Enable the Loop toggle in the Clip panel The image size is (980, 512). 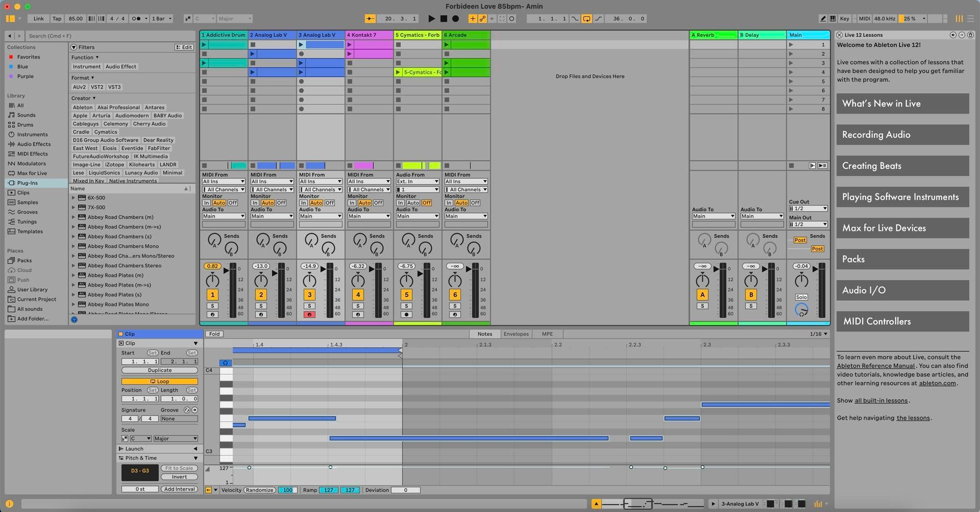click(159, 381)
